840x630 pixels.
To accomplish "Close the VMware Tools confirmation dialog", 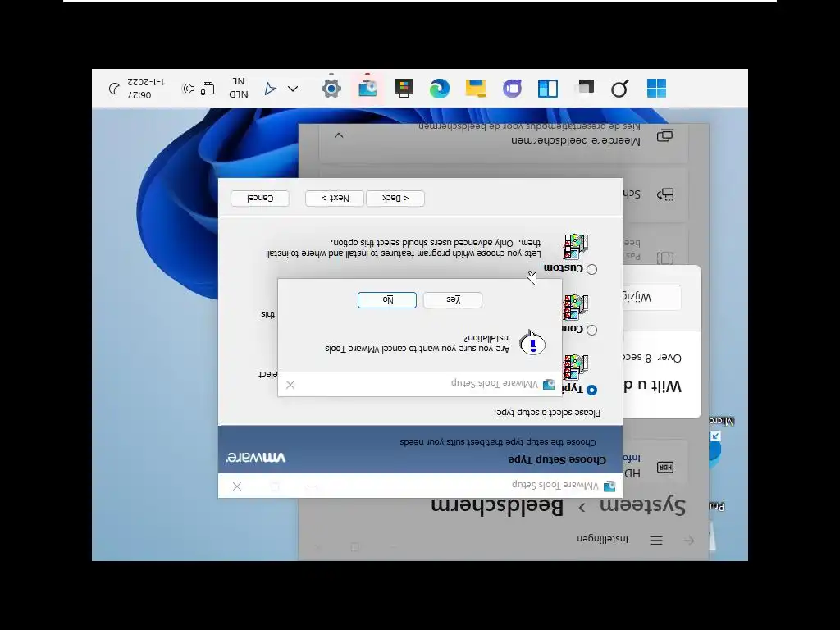I will point(290,385).
